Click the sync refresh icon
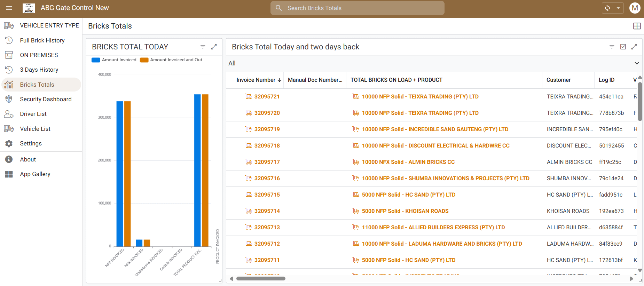This screenshot has height=286, width=644. [607, 8]
